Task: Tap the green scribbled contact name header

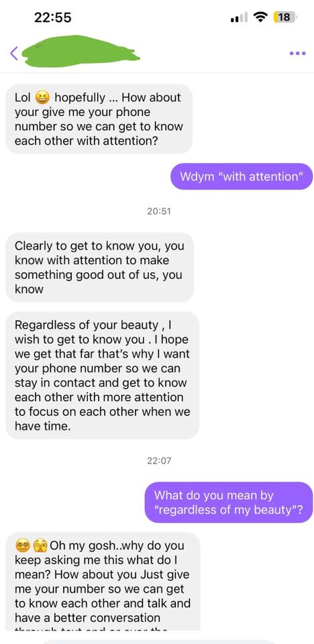Action: (x=80, y=51)
